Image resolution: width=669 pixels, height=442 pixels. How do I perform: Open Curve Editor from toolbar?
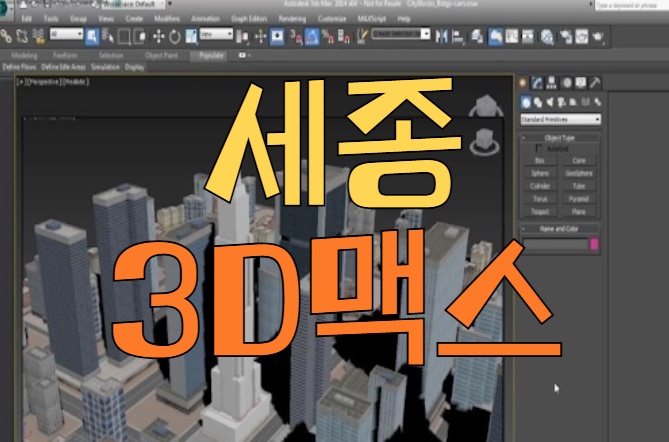(x=512, y=37)
